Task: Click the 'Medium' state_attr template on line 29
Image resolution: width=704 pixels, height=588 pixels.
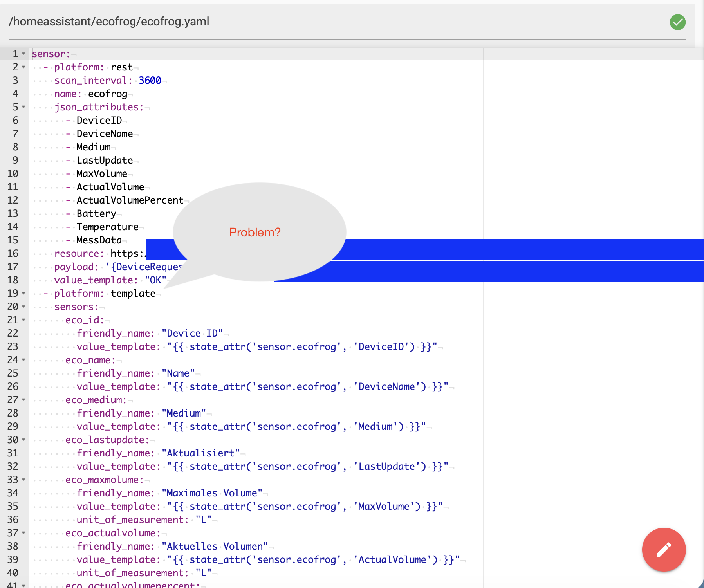Action: 296,426
